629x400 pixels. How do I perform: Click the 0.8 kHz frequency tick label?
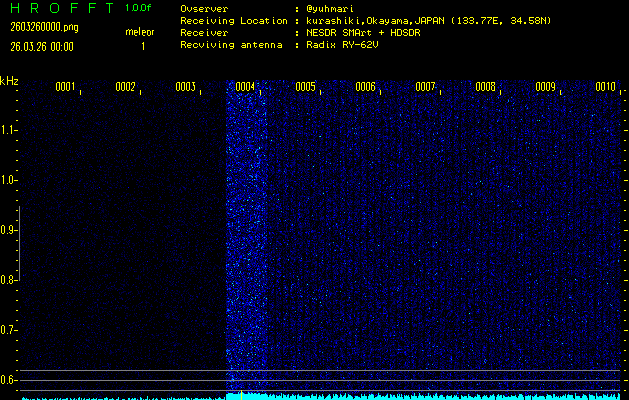[9, 280]
